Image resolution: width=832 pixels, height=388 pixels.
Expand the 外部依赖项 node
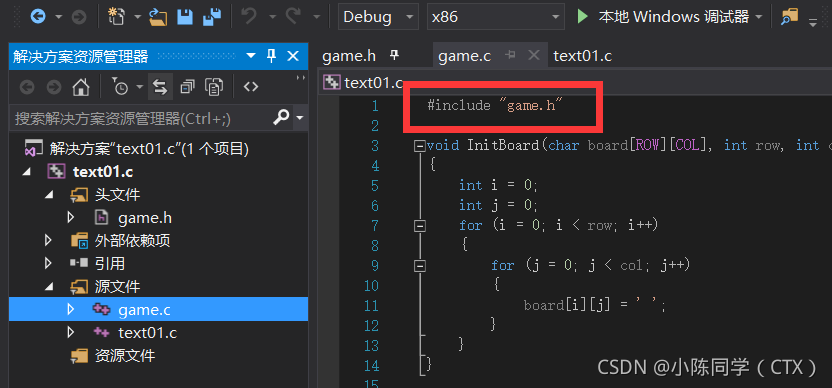(48, 240)
